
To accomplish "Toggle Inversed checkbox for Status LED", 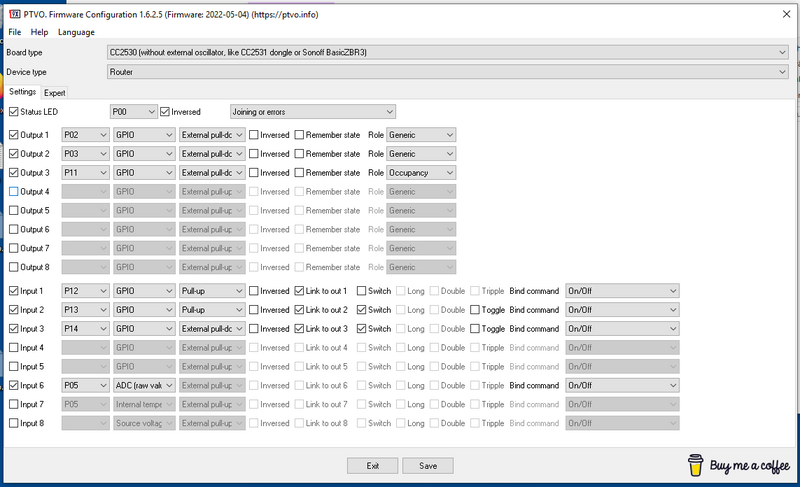I will coord(165,111).
